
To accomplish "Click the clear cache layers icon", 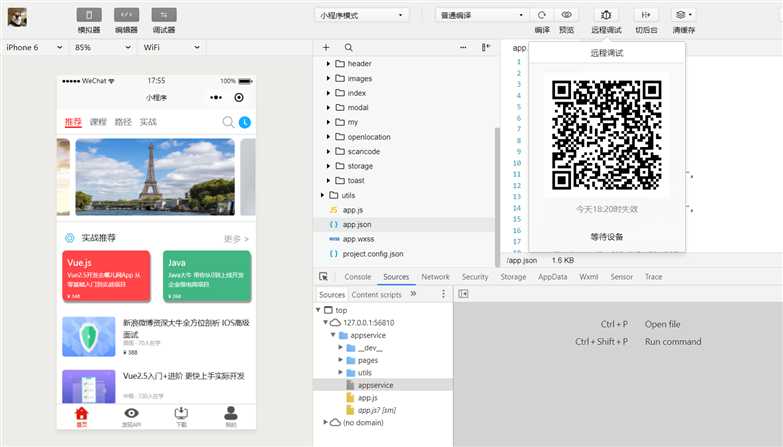I will pyautogui.click(x=681, y=15).
